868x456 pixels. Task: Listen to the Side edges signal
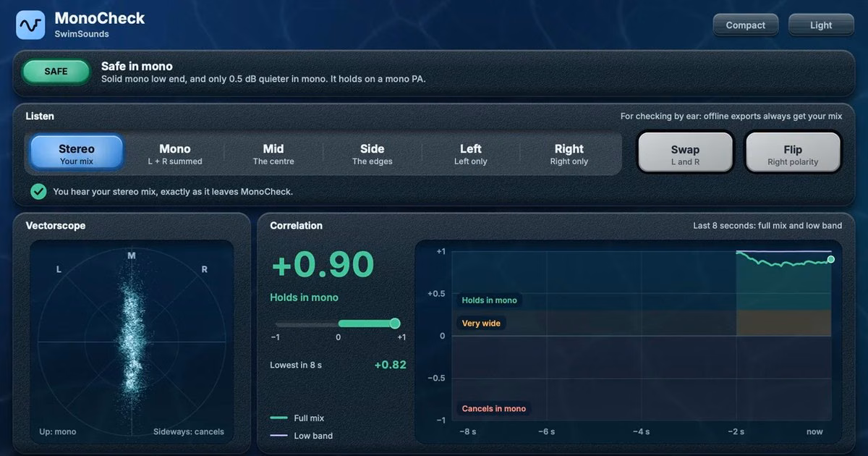point(372,153)
